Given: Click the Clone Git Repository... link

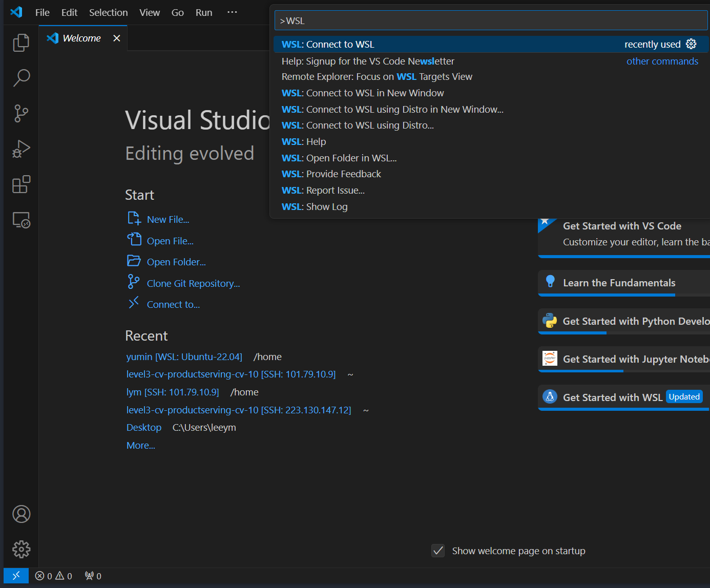Looking at the screenshot, I should point(193,283).
